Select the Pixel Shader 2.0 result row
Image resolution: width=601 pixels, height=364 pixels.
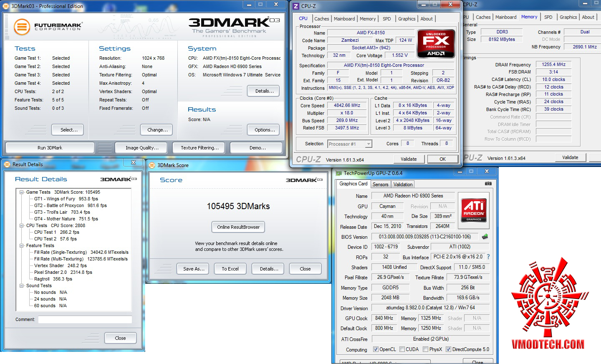(63, 272)
